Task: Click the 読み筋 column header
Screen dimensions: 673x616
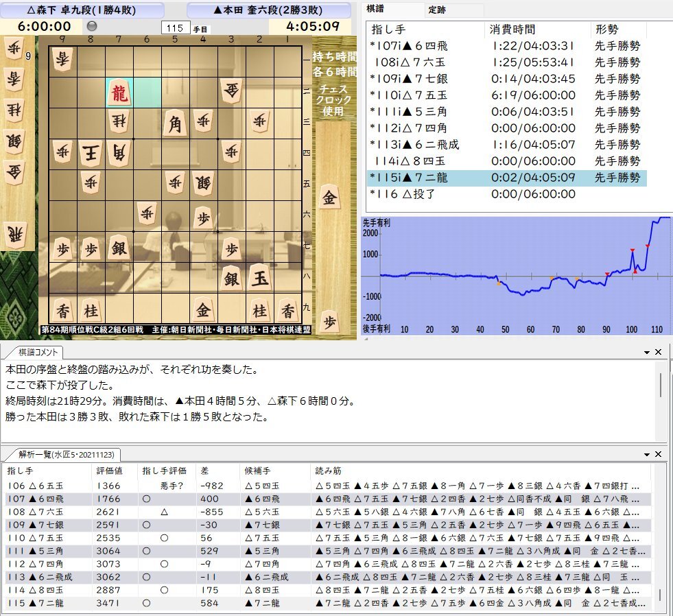Action: (480, 471)
